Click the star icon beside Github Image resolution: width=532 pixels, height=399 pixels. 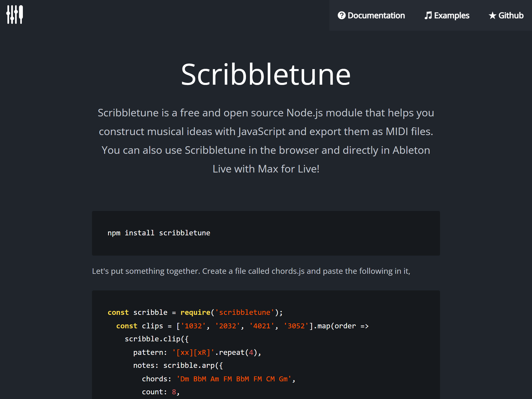point(492,16)
